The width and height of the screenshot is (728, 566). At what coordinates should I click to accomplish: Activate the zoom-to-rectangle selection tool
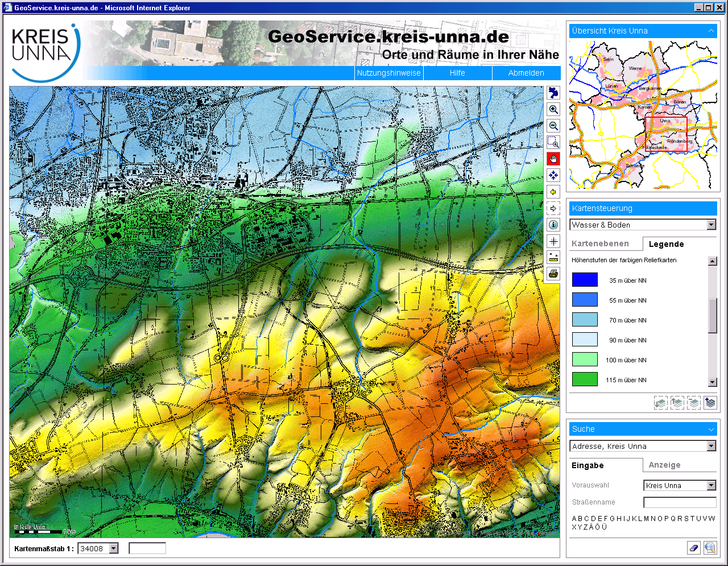click(553, 143)
